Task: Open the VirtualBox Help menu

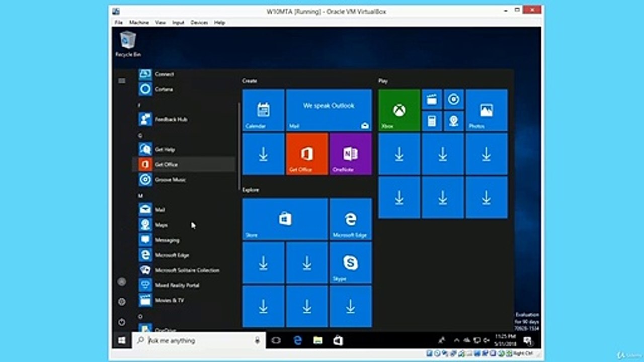Action: coord(219,23)
